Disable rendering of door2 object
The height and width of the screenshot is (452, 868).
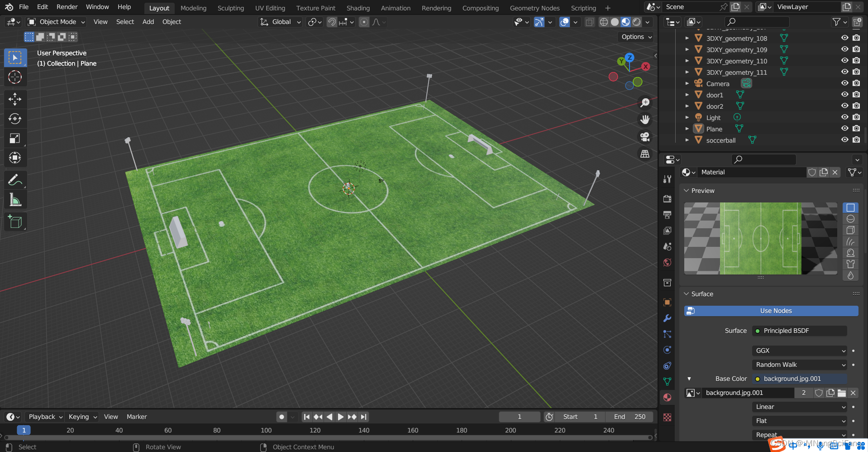(x=856, y=106)
